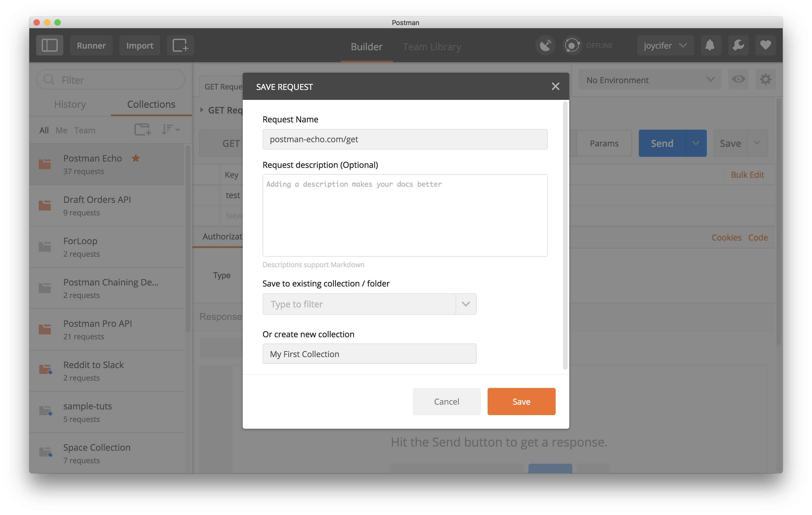
Task: Click the Postman Echo folder icon
Action: 45,164
